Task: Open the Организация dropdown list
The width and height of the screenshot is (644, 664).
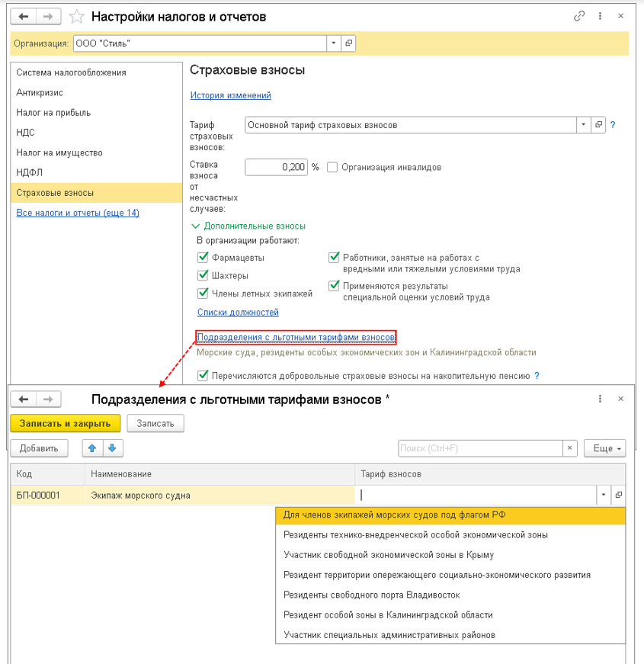Action: (x=334, y=43)
